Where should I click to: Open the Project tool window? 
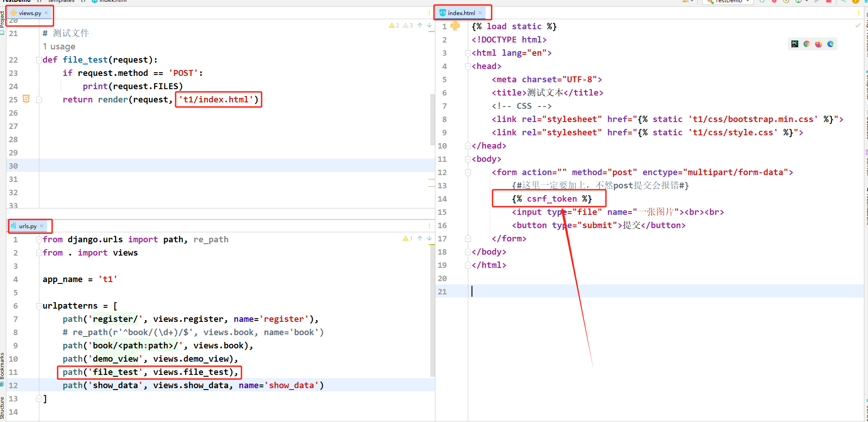2,22
